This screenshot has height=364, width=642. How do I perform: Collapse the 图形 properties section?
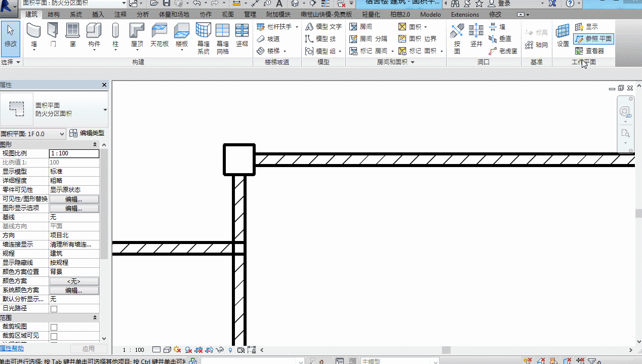coord(95,145)
